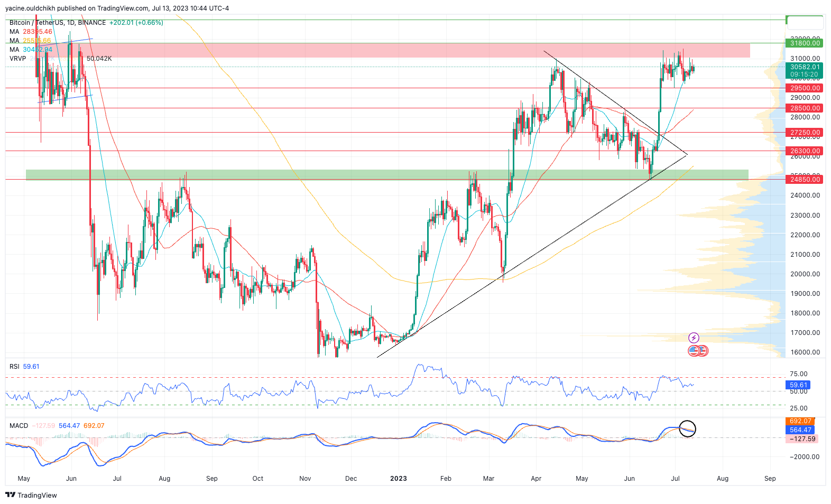831x504 pixels.
Task: Click the green support zone rectangle
Action: click(387, 175)
